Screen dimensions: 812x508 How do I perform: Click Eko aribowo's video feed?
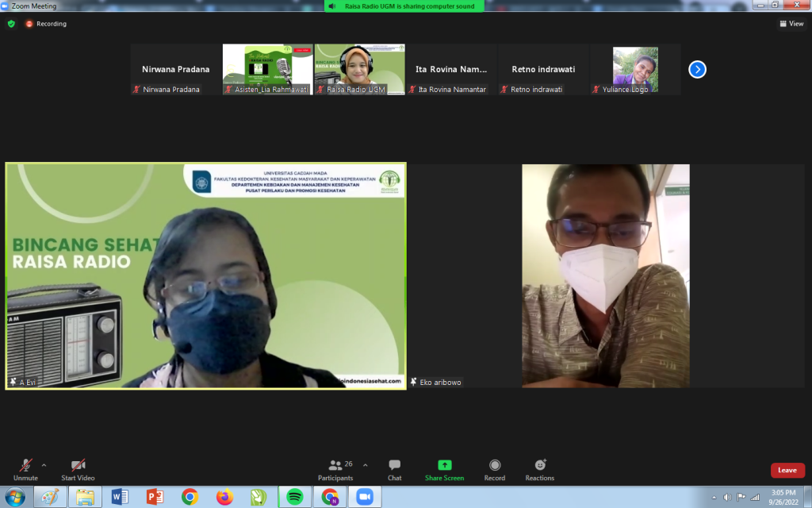click(605, 275)
